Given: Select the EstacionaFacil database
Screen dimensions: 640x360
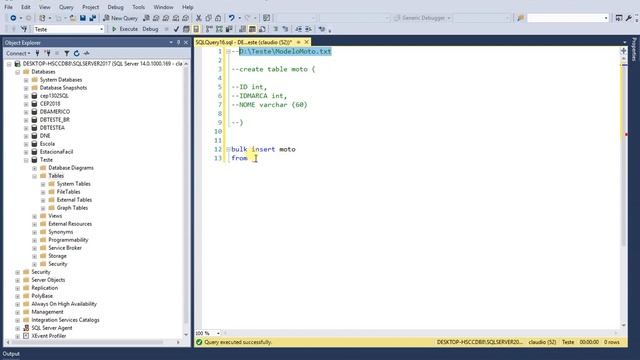Looking at the screenshot, I should (56, 152).
